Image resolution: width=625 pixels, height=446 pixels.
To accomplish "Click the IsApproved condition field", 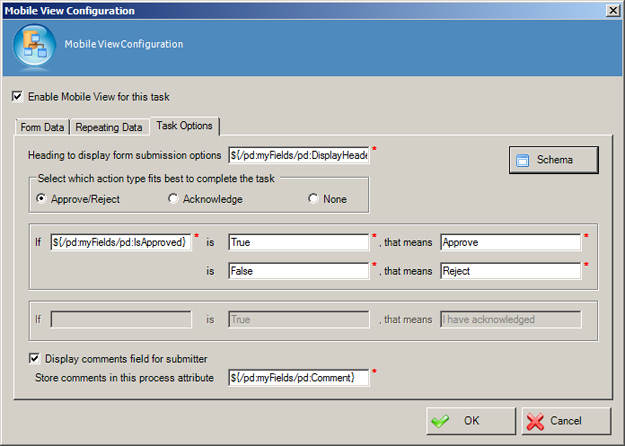I will 120,242.
